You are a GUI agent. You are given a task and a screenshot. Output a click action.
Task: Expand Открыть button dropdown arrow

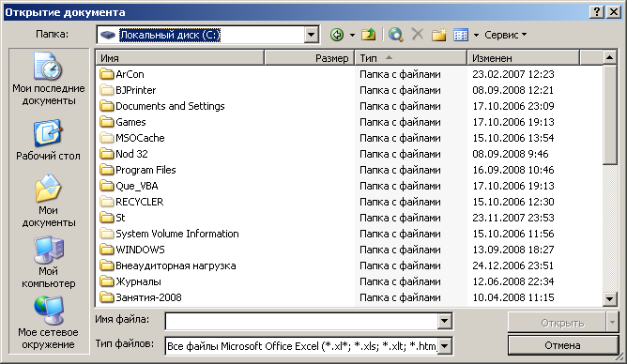(612, 323)
